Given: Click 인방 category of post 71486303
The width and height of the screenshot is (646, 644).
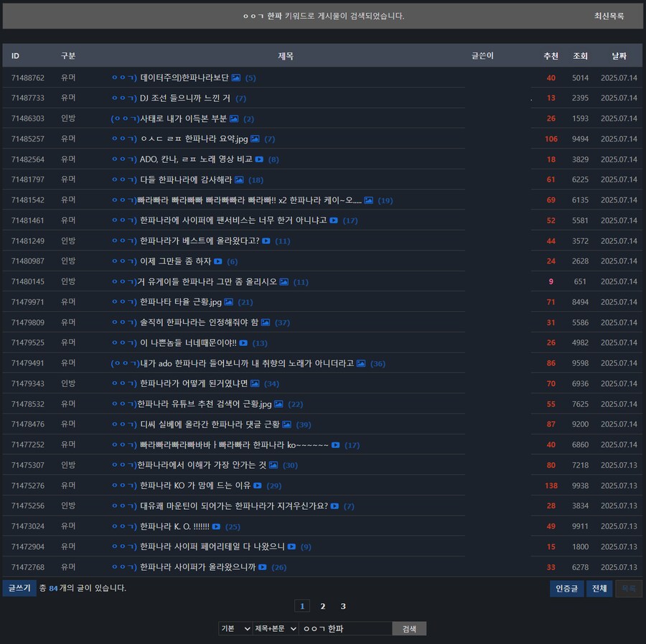Looking at the screenshot, I should (68, 118).
